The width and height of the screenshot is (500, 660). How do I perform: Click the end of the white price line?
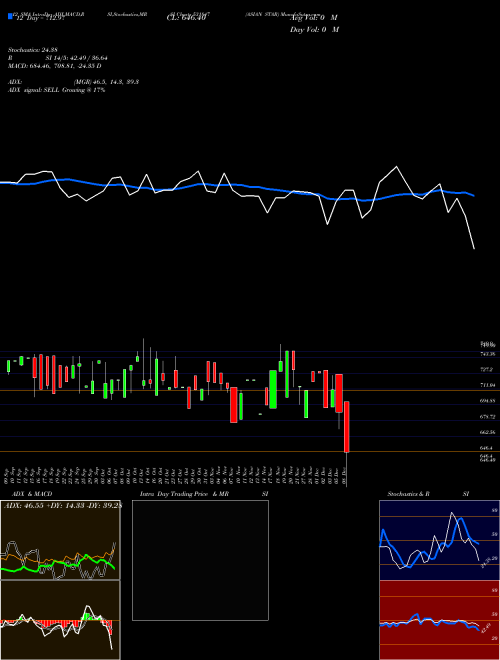pyautogui.click(x=474, y=249)
